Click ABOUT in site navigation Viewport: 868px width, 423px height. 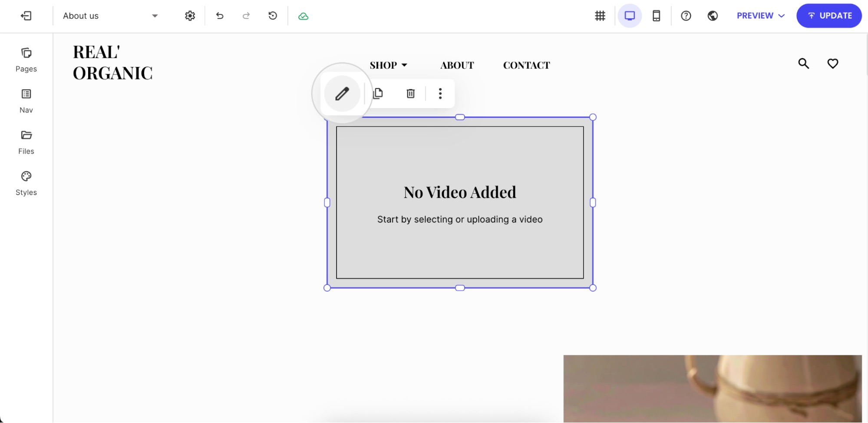click(457, 65)
